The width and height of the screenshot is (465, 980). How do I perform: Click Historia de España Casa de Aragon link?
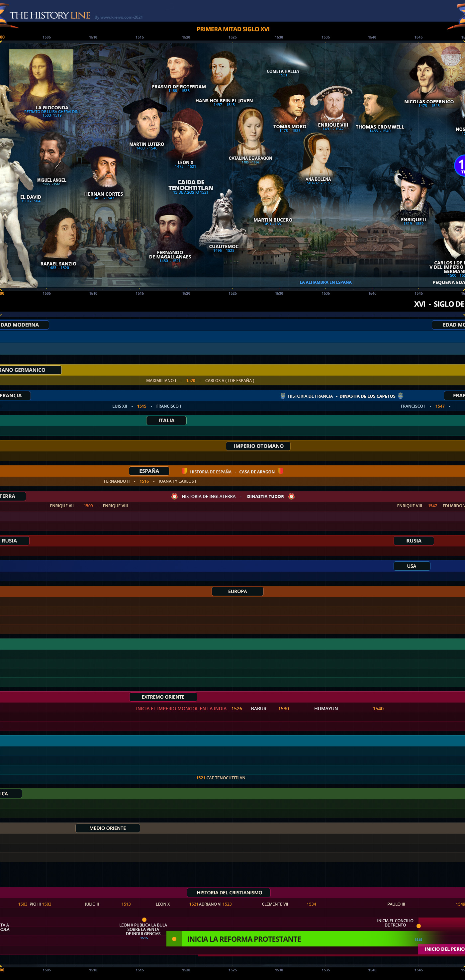pyautogui.click(x=232, y=472)
